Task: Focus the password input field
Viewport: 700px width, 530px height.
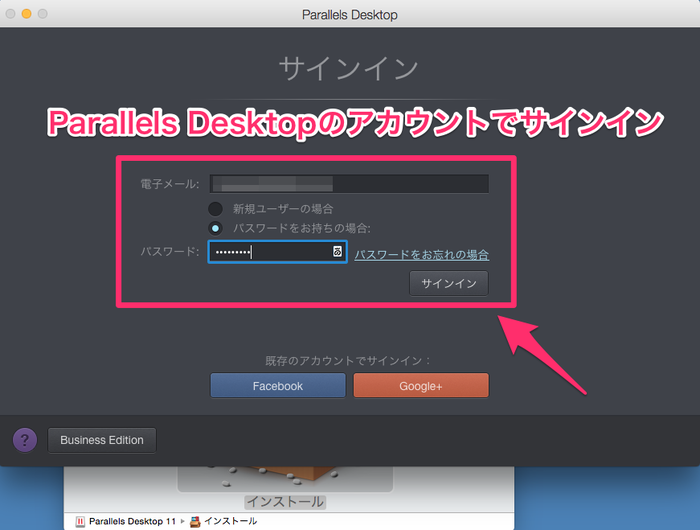Action: pyautogui.click(x=277, y=252)
